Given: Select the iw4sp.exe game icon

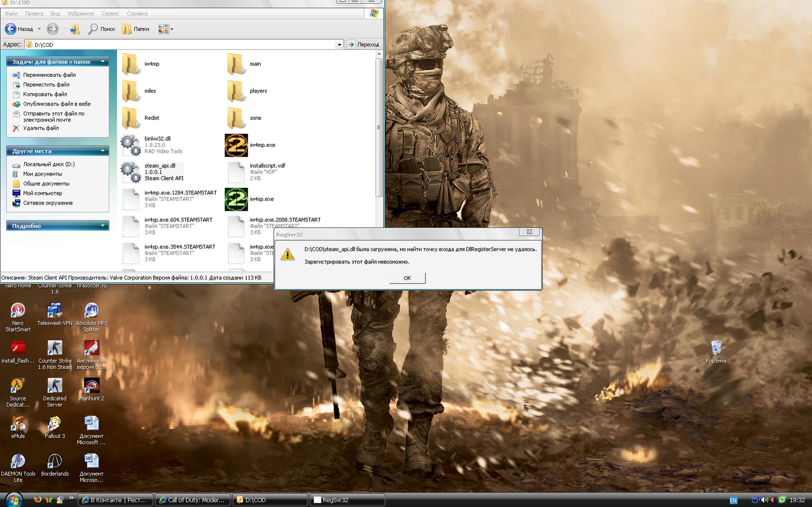Looking at the screenshot, I should pos(236,200).
